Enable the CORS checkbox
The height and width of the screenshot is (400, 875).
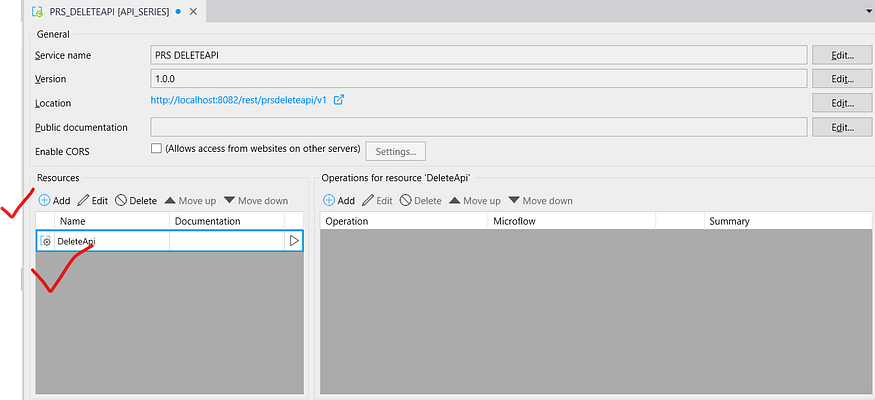[x=155, y=149]
